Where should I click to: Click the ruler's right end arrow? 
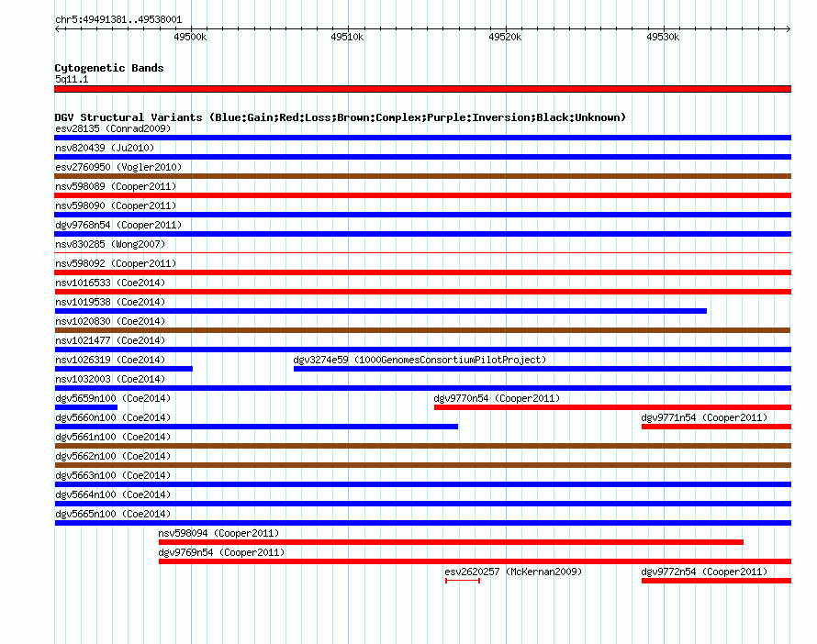click(x=789, y=28)
